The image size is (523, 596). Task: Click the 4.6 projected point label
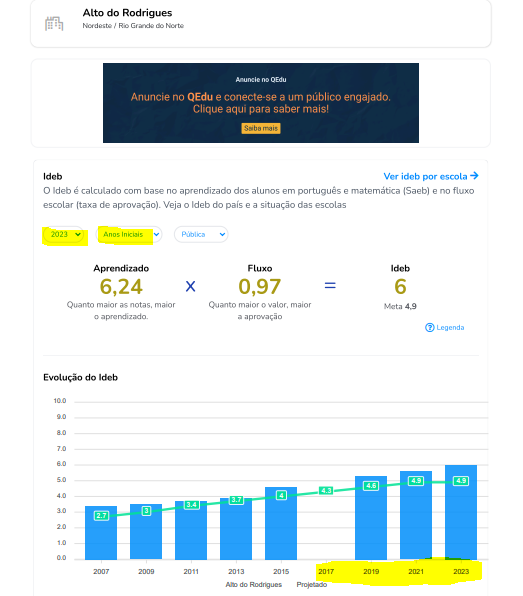371,486
